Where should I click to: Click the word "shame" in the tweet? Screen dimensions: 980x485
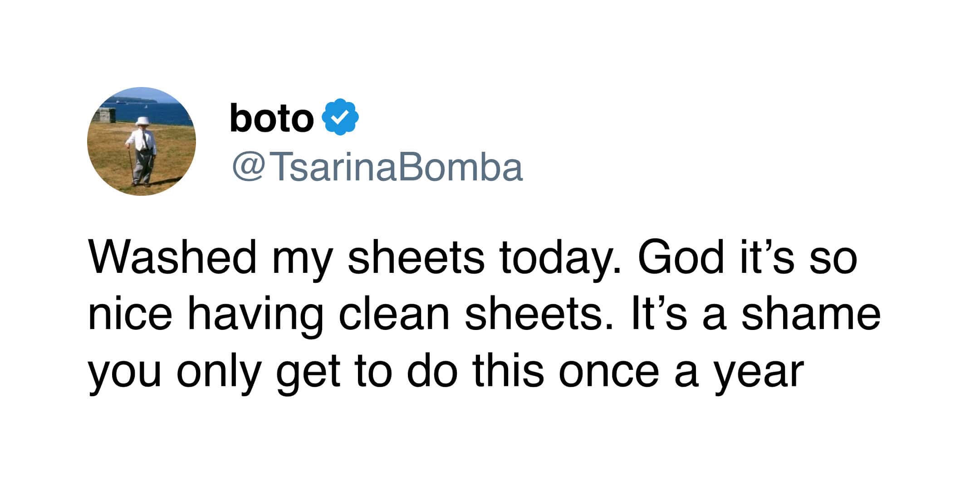pyautogui.click(x=811, y=315)
